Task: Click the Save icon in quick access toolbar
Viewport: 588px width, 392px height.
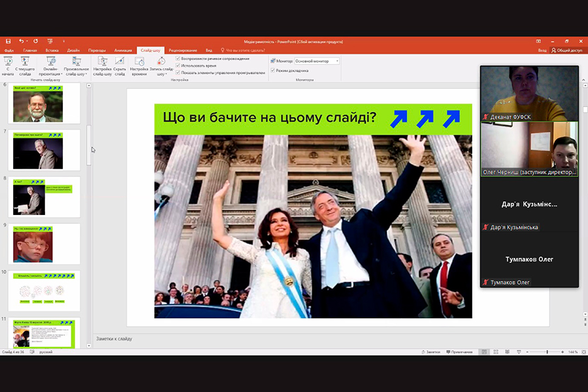Action: coord(8,41)
